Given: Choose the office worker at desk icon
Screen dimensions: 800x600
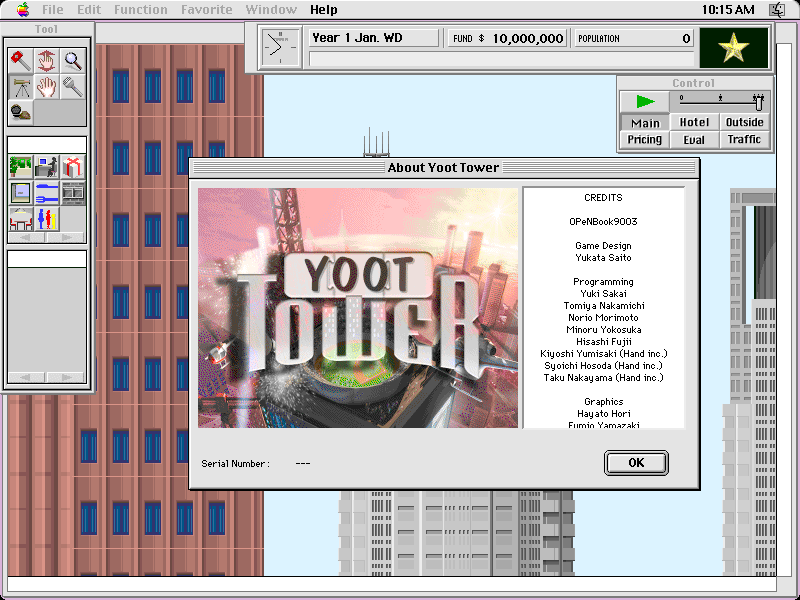Looking at the screenshot, I should pyautogui.click(x=46, y=167).
